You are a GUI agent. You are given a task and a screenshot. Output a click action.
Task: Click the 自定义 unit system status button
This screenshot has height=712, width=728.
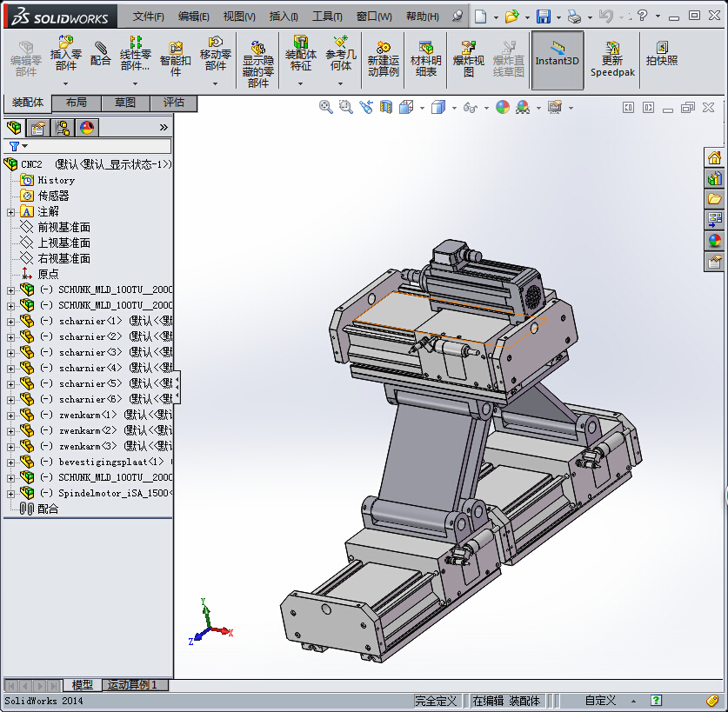click(x=599, y=701)
